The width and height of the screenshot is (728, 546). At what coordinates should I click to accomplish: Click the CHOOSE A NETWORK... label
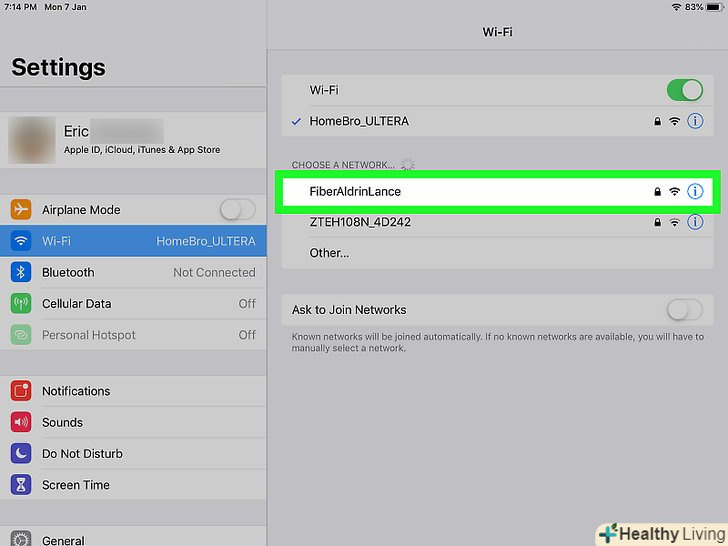343,165
